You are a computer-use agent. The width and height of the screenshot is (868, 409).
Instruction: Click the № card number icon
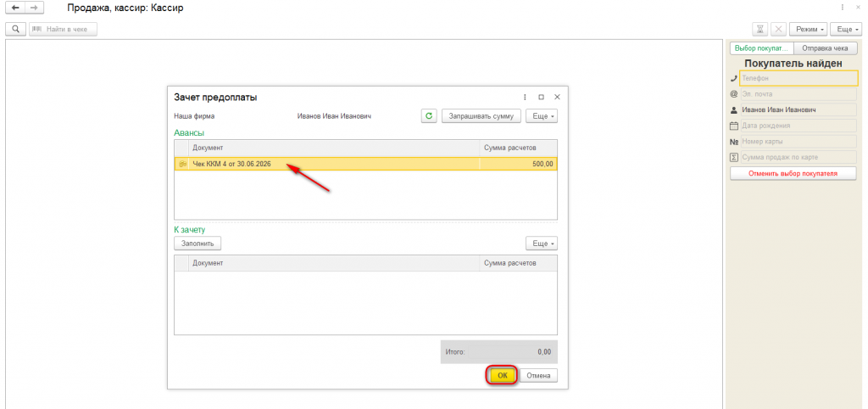coord(734,142)
